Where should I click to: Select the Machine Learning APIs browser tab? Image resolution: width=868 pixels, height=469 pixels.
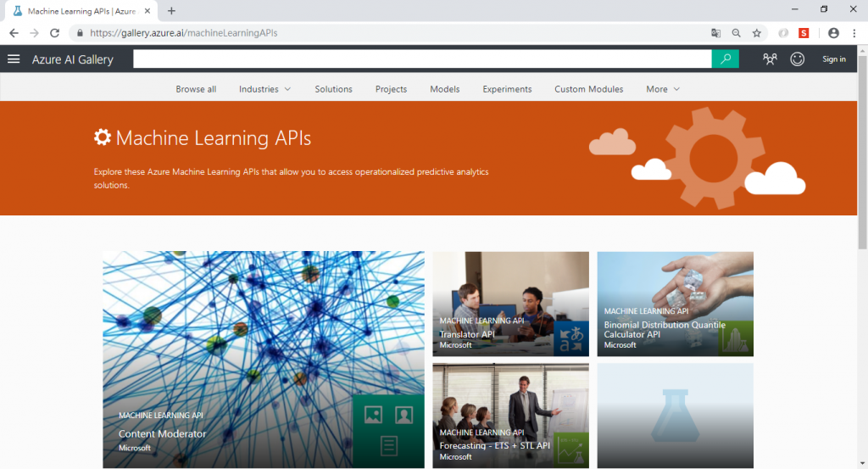(82, 11)
